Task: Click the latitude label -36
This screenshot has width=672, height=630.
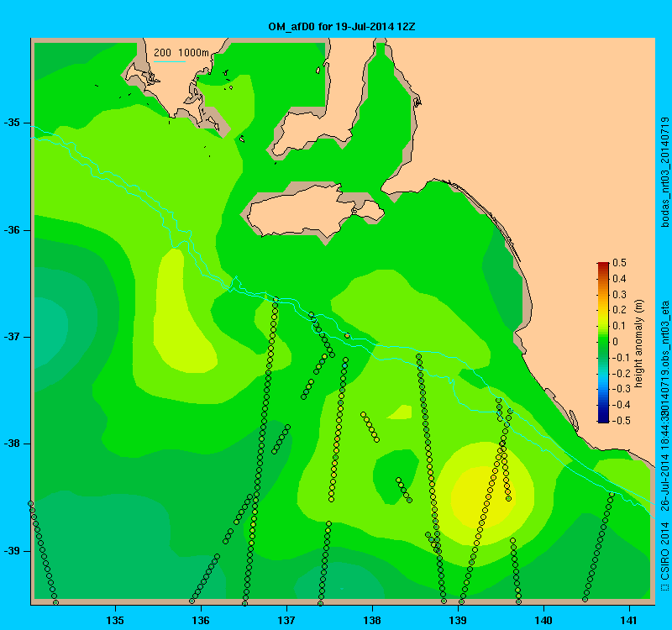Action: pyautogui.click(x=12, y=230)
